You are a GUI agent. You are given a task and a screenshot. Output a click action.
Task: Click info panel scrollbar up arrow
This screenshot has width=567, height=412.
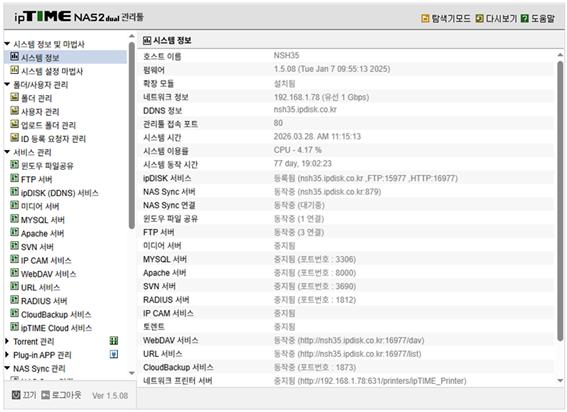[560, 55]
